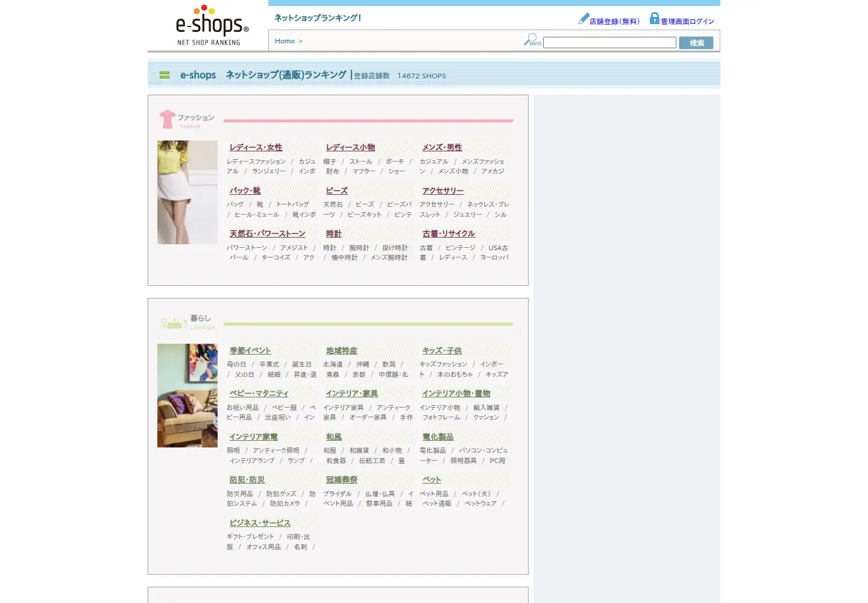Open the 冠婚葬祭 category
This screenshot has width=868, height=603.
[x=341, y=480]
